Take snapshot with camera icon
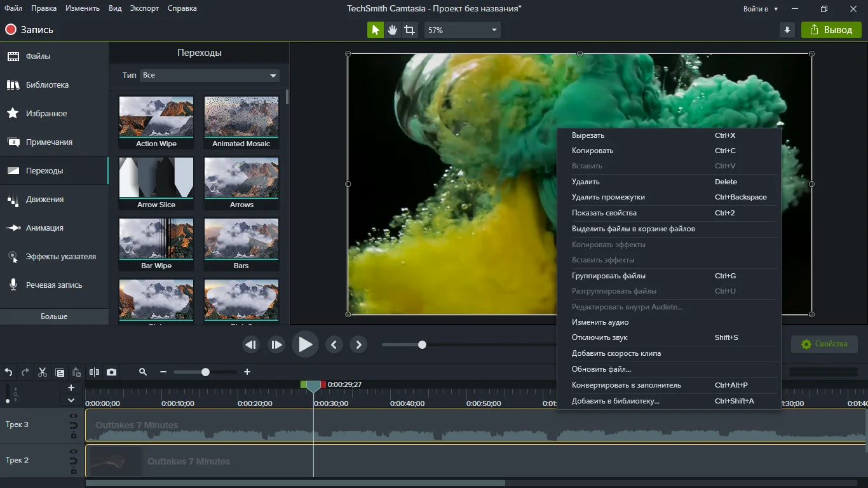 [x=112, y=372]
